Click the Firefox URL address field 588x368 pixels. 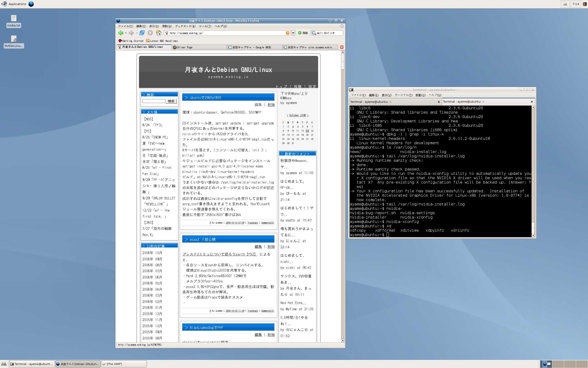[227, 33]
